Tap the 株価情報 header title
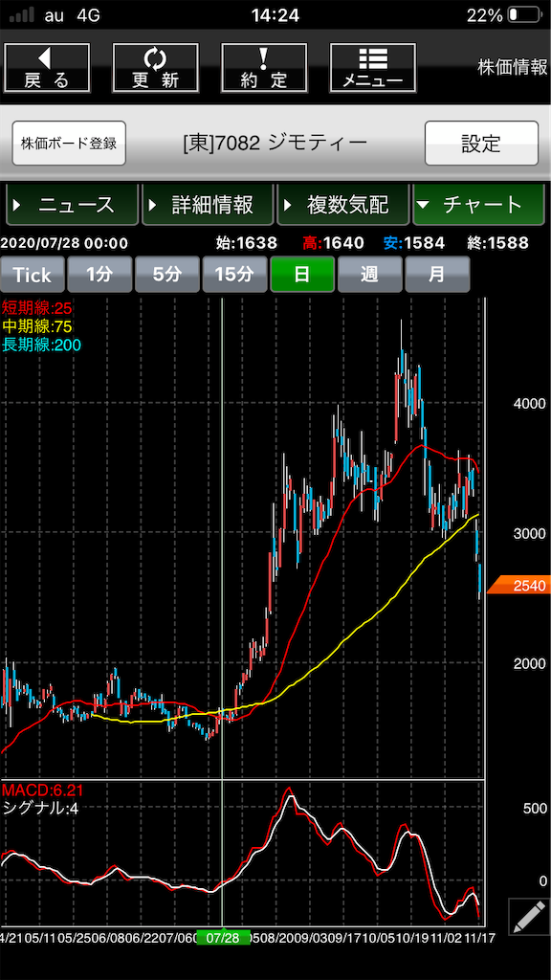 tap(513, 68)
